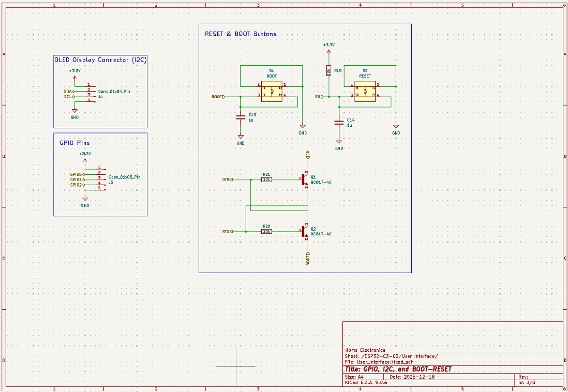Viewport: 568px width, 392px height.
Task: Select the S2 RESET push button symbol
Action: point(364,91)
